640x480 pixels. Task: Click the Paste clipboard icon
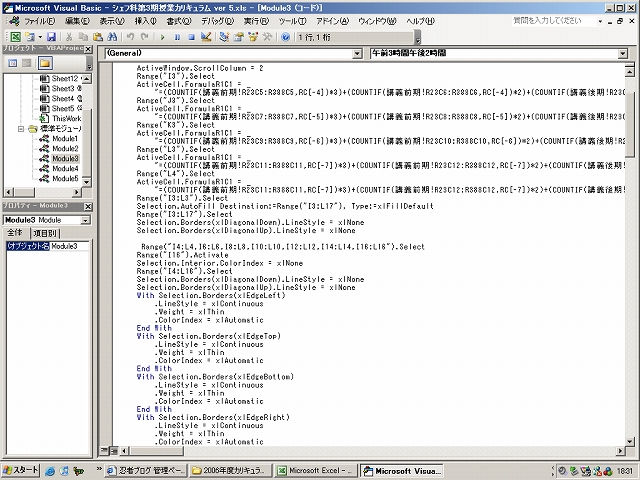click(x=98, y=37)
